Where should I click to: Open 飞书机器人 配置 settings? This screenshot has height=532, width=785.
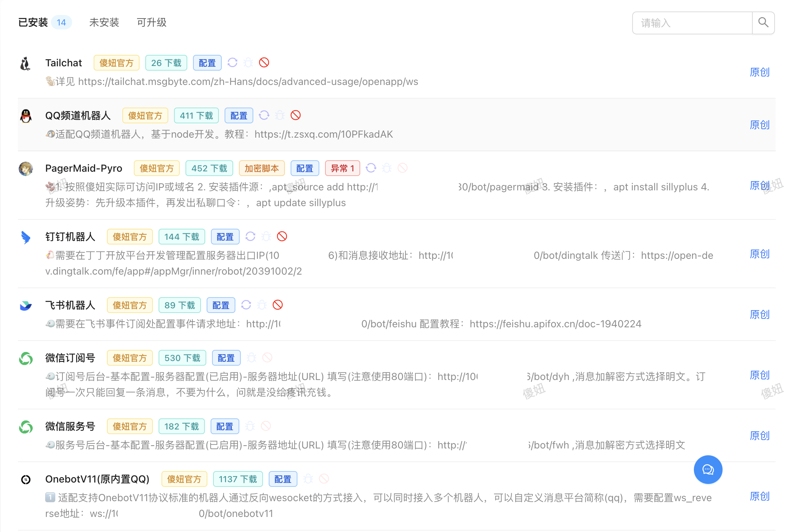click(x=221, y=305)
